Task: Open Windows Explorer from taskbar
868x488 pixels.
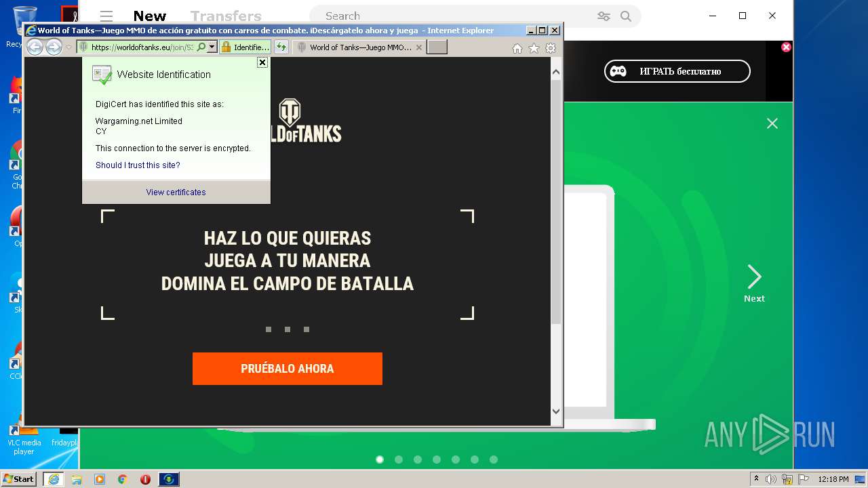Action: point(77,479)
